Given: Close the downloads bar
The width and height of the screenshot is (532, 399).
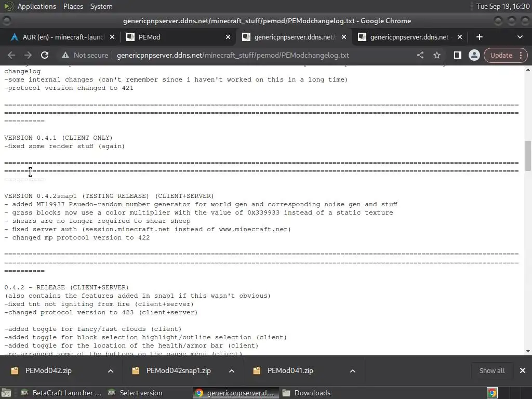Looking at the screenshot, I should point(523,370).
